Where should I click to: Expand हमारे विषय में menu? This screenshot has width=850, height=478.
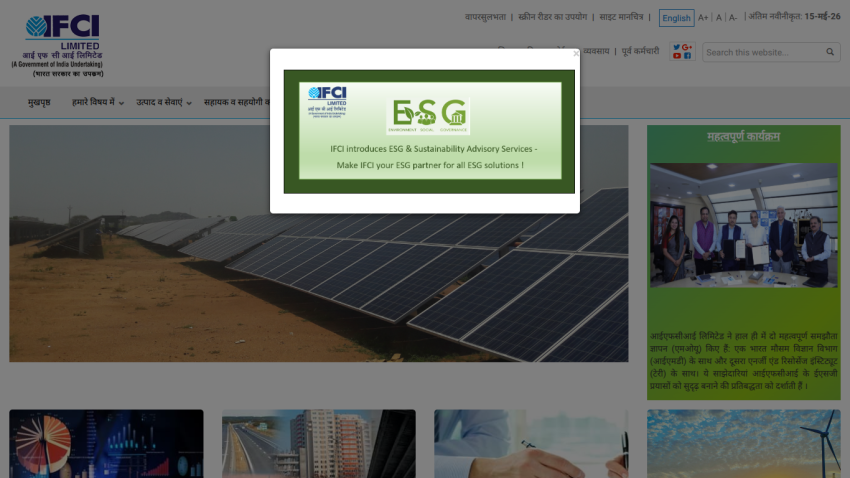tap(98, 102)
